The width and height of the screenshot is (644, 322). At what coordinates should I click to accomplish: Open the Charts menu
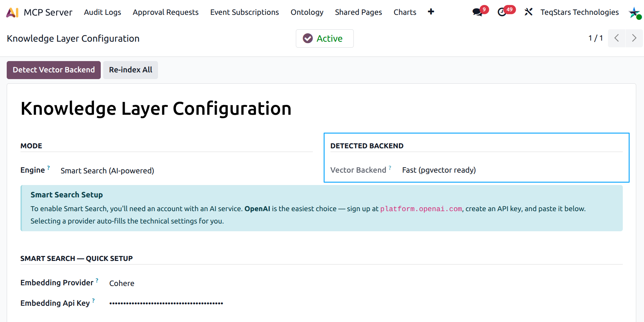click(x=405, y=12)
